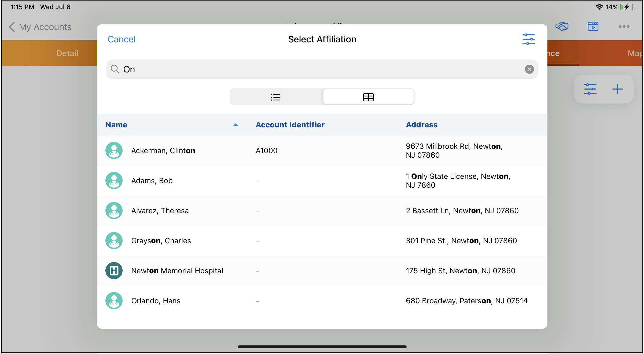
Task: Select Newton Memorial Hospital icon
Action: (114, 271)
